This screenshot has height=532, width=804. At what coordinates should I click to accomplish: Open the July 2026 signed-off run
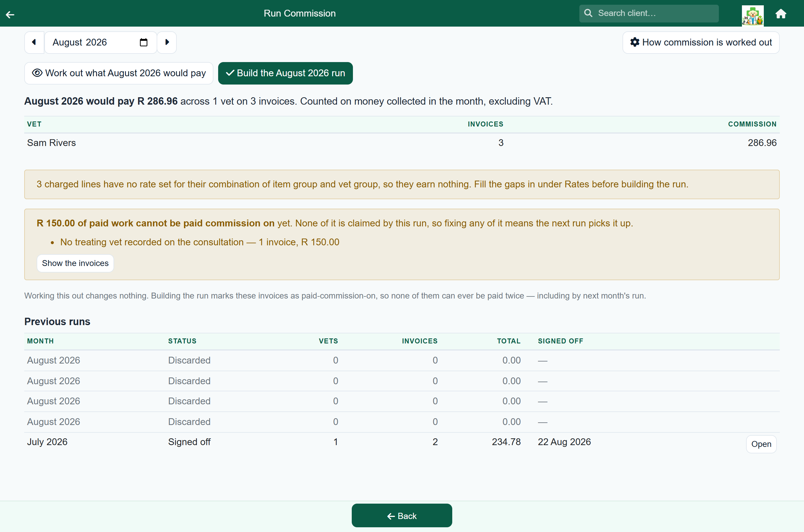coord(761,444)
